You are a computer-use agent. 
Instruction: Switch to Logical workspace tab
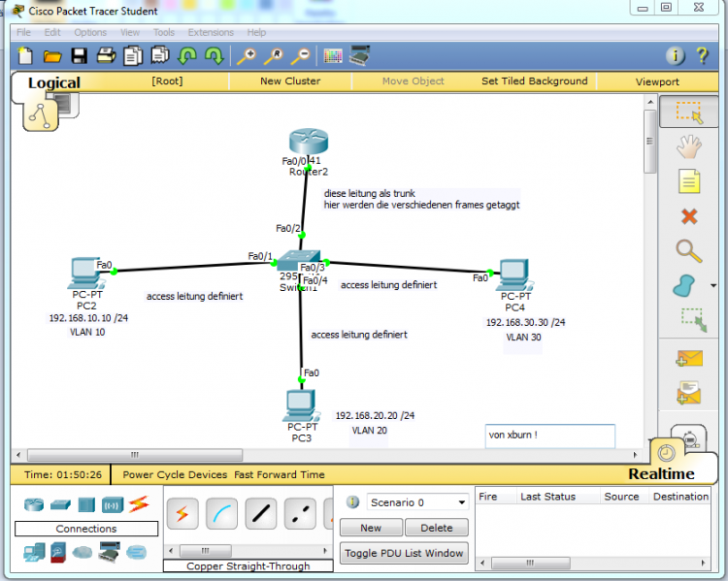click(53, 82)
